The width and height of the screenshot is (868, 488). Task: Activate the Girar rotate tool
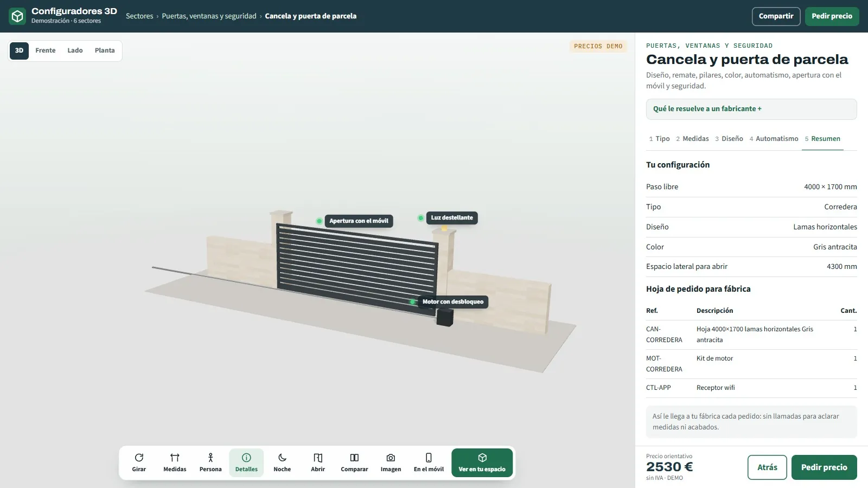[x=139, y=463]
